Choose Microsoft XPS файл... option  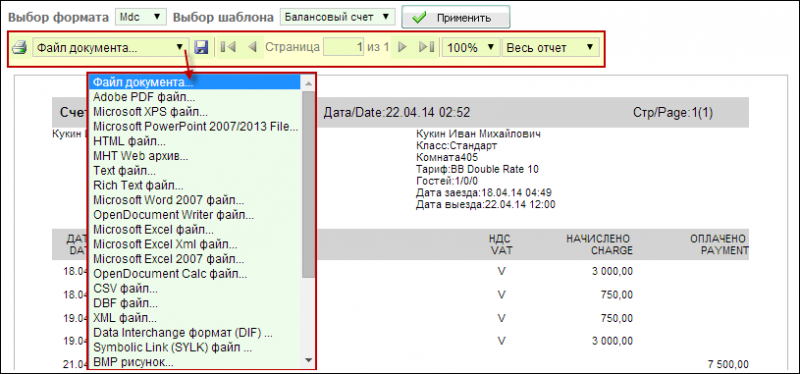195,112
